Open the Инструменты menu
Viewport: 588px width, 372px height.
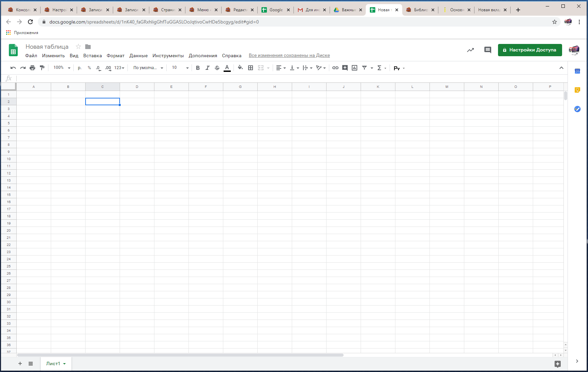168,56
